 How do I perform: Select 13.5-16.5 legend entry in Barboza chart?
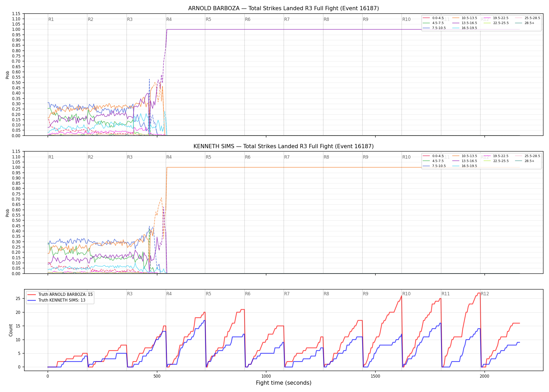[465, 23]
